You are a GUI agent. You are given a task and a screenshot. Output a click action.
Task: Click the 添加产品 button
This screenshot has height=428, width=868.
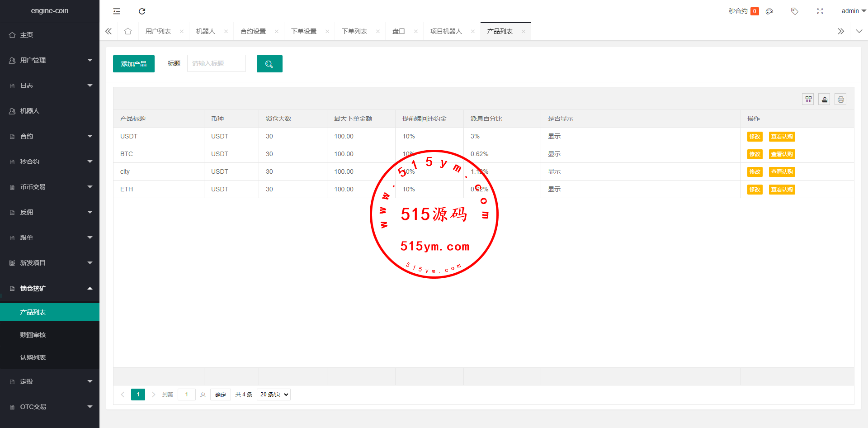coord(134,64)
